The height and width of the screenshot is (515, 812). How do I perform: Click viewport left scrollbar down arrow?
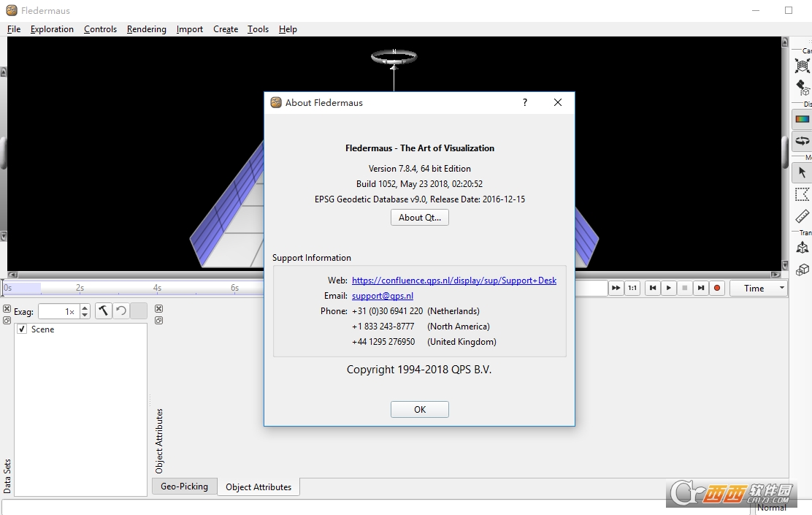[3, 236]
